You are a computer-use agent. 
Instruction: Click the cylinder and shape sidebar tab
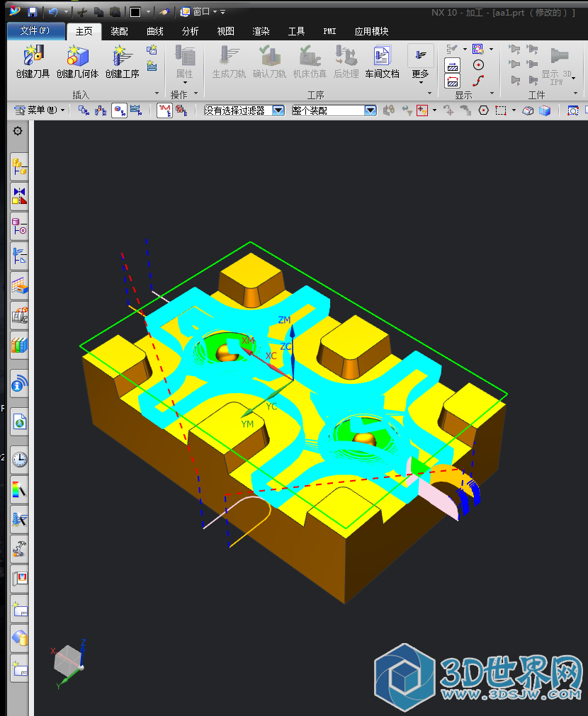click(x=20, y=638)
